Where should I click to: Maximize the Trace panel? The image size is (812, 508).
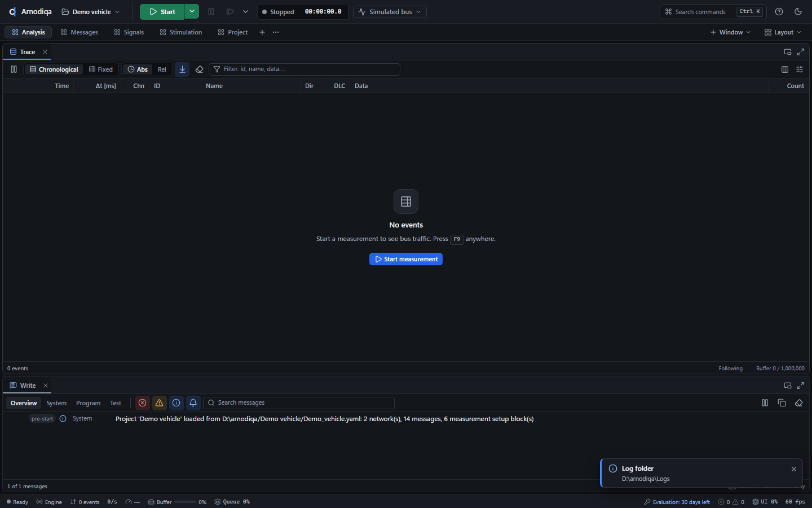(x=801, y=52)
